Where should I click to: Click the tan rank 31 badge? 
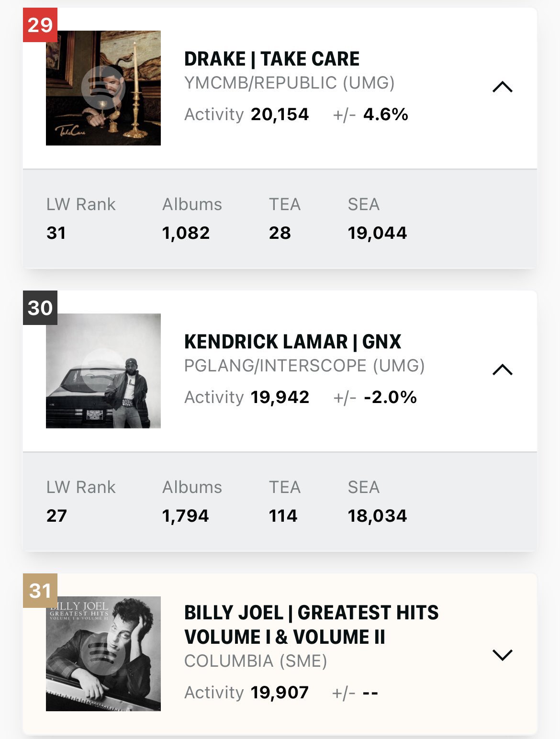coord(40,591)
